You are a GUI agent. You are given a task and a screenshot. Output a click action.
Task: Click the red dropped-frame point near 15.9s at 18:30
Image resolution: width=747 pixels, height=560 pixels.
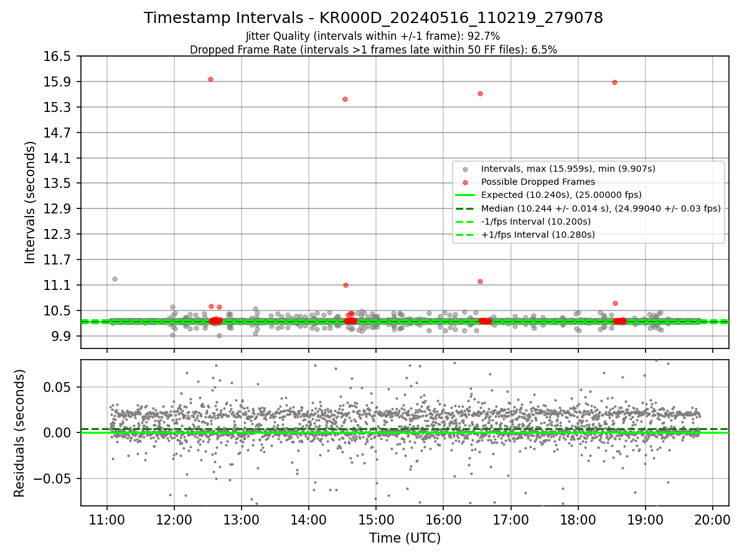click(x=614, y=82)
